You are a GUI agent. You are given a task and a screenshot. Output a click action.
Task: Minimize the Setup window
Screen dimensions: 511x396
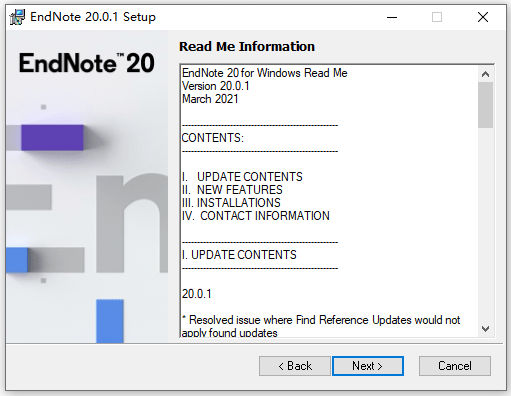pyautogui.click(x=392, y=17)
